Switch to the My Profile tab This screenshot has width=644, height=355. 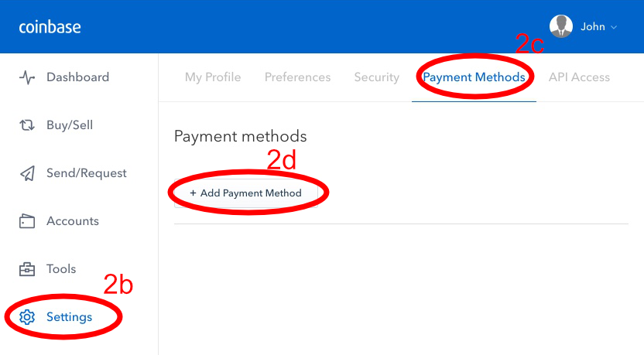pyautogui.click(x=213, y=77)
